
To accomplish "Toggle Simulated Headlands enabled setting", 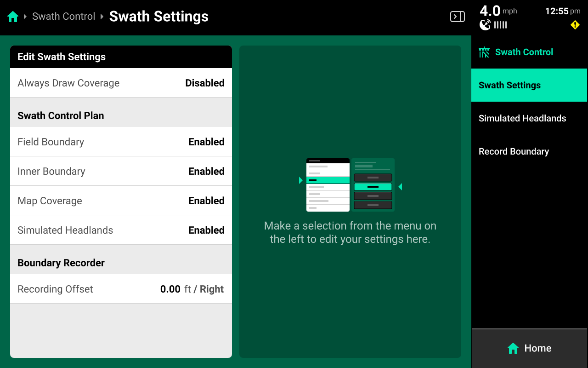I will [121, 230].
